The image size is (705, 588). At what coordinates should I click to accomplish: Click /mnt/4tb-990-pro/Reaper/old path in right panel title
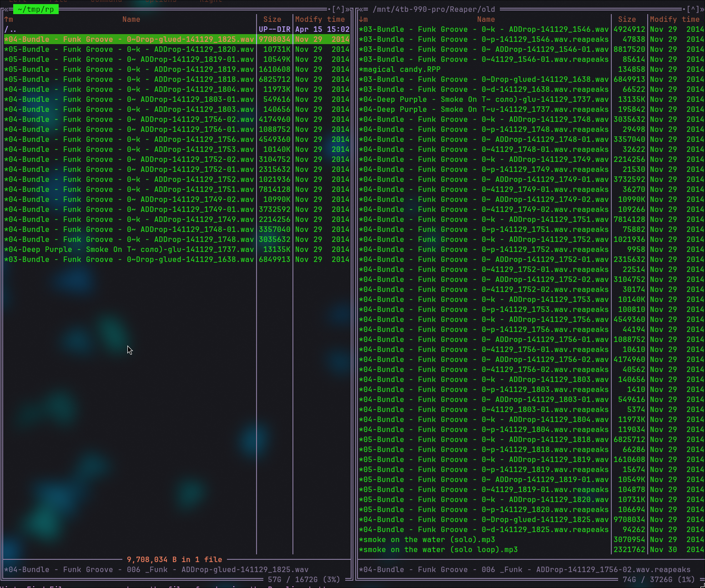(434, 9)
